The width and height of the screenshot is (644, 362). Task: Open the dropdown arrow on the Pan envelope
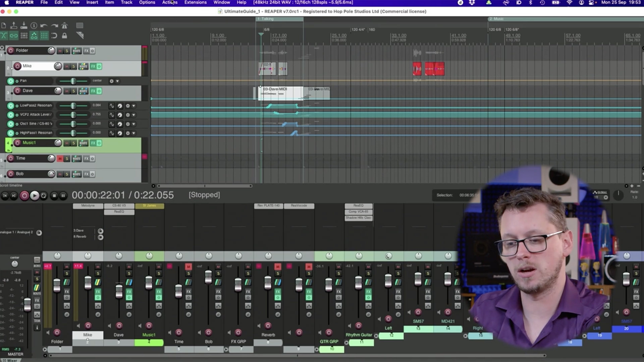117,81
